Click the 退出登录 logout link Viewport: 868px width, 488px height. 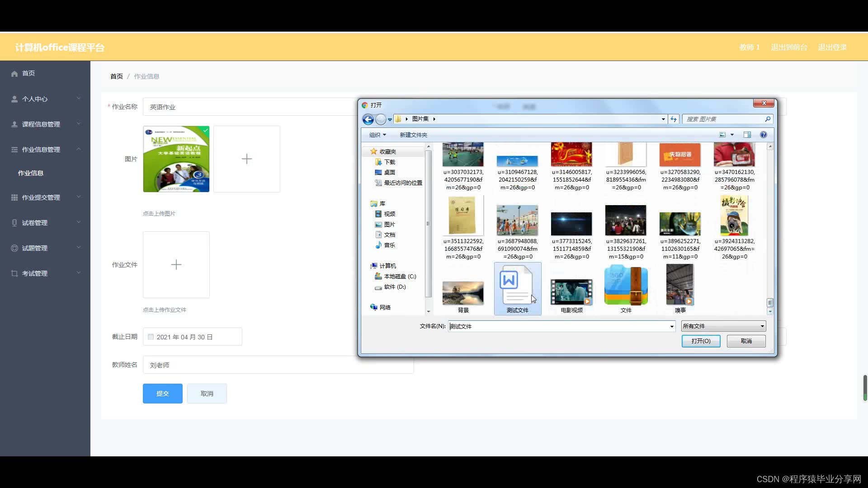832,47
